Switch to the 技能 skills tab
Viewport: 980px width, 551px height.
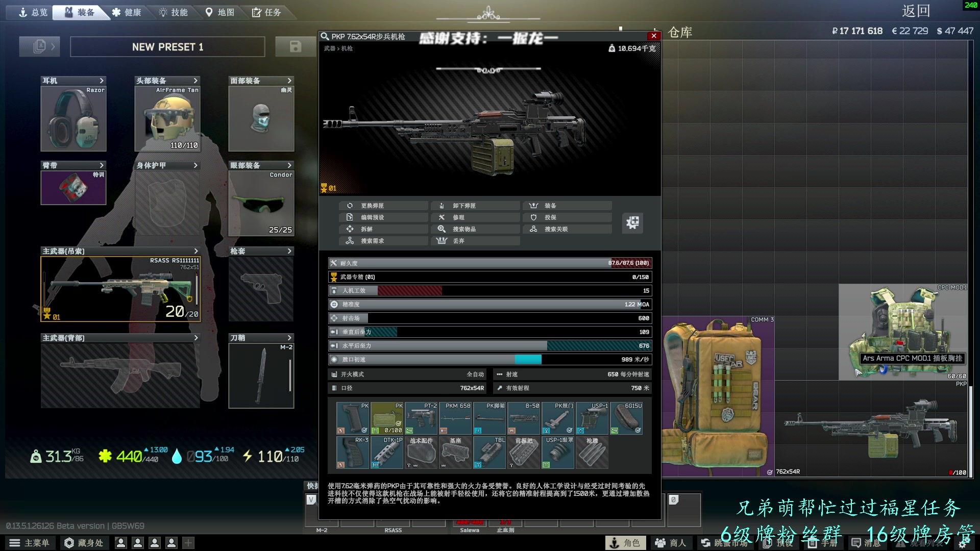(x=174, y=12)
